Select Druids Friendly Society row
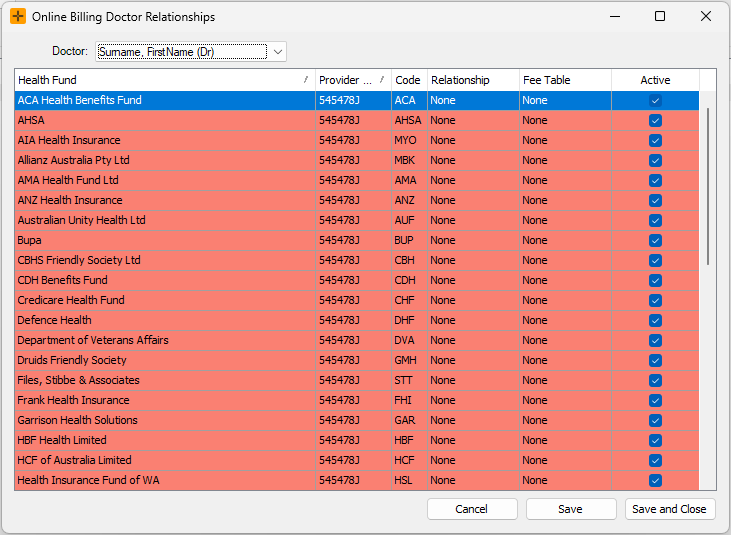This screenshot has height=535, width=731. 357,360
